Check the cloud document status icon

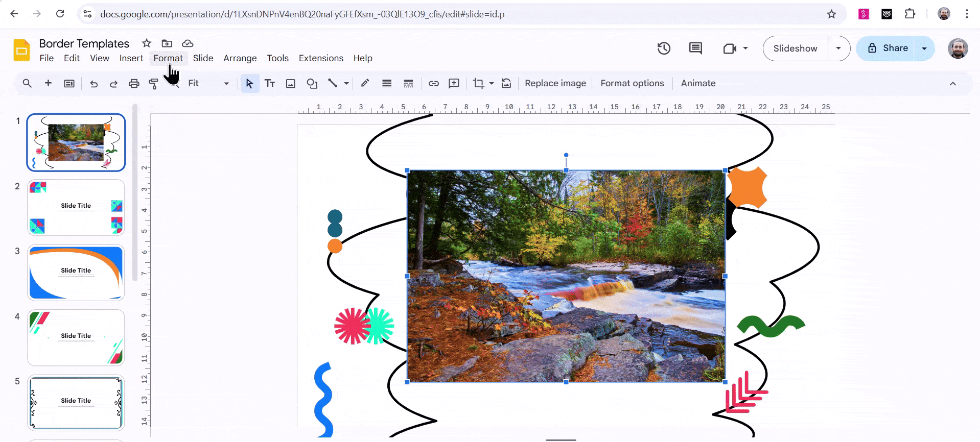(188, 43)
